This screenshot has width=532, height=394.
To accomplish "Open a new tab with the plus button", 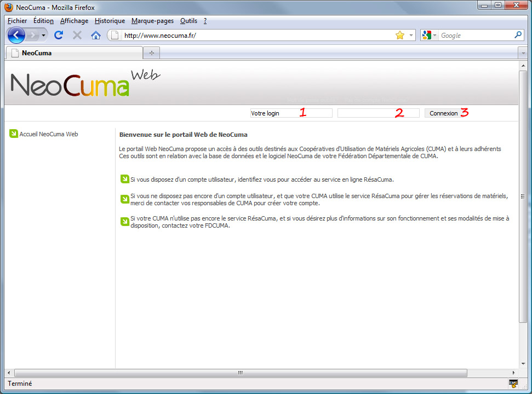I will pyautogui.click(x=152, y=53).
